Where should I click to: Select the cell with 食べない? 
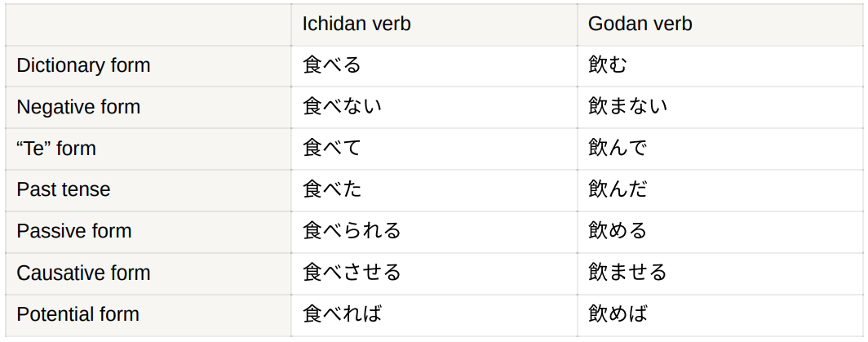pos(434,108)
